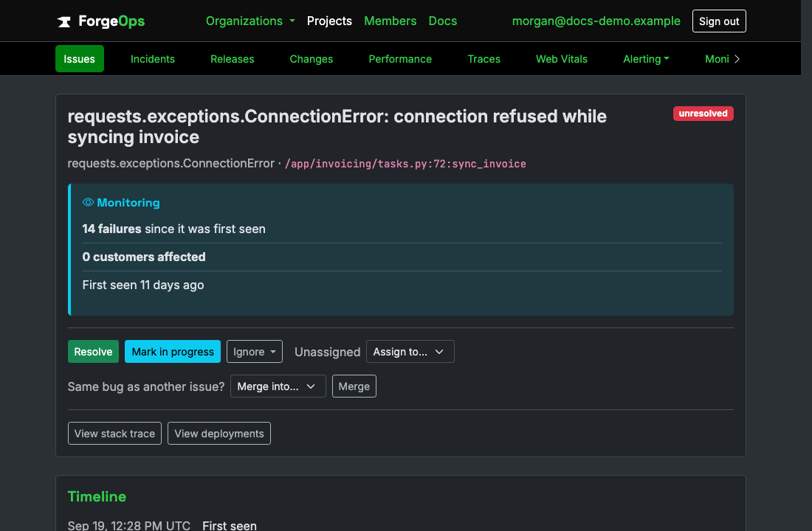Open the Docs link
The width and height of the screenshot is (812, 531).
[443, 21]
